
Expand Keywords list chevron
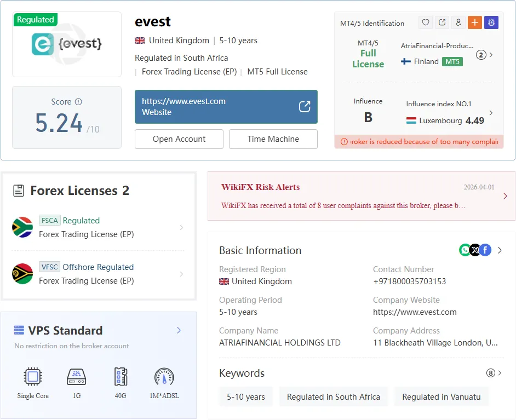click(500, 373)
